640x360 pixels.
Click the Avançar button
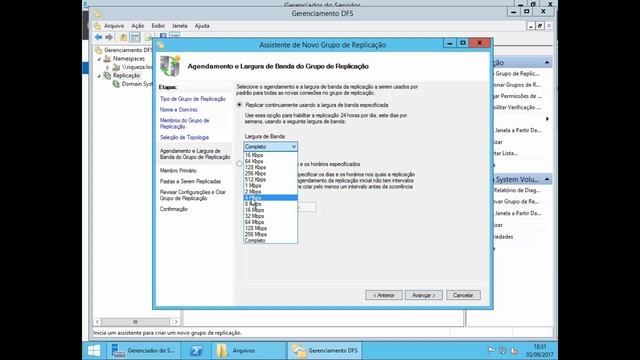coord(424,295)
